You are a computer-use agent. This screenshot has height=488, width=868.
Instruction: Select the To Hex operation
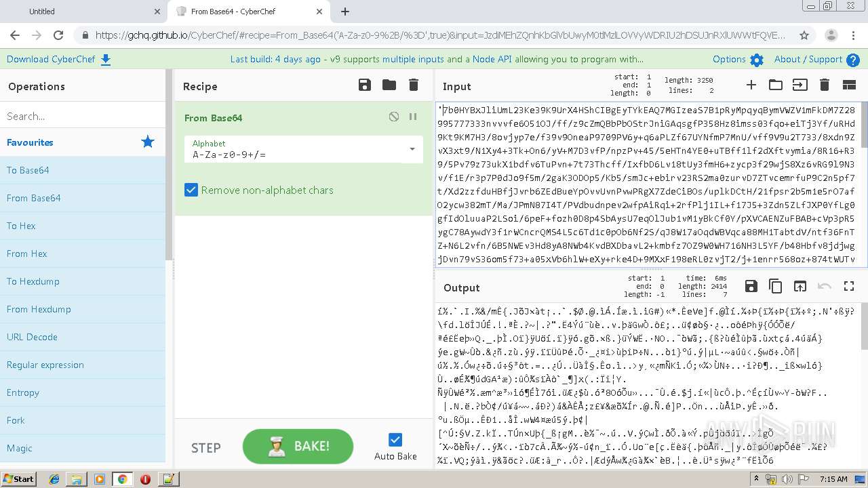pyautogui.click(x=83, y=226)
